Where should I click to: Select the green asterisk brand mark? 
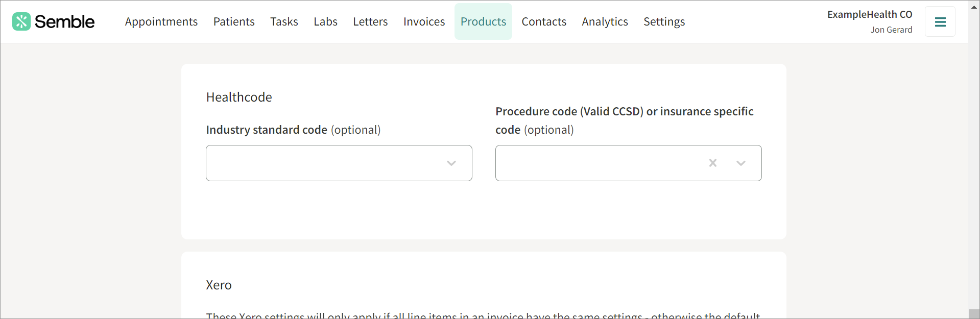pos(21,21)
